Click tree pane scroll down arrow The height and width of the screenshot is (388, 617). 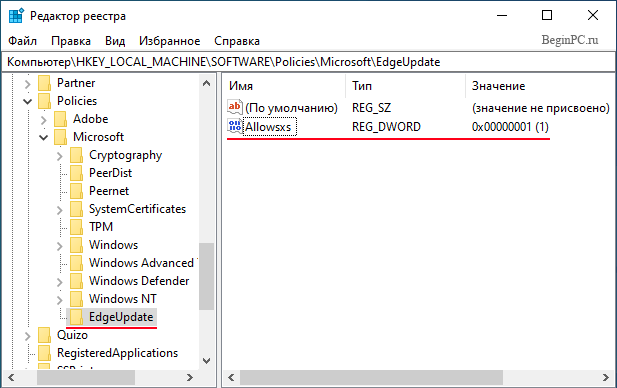207,360
